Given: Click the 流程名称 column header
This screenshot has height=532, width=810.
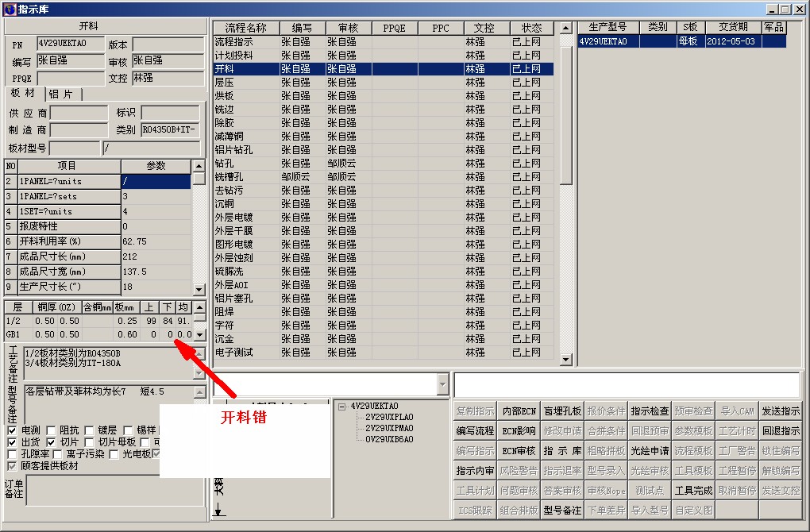Looking at the screenshot, I should (246, 28).
